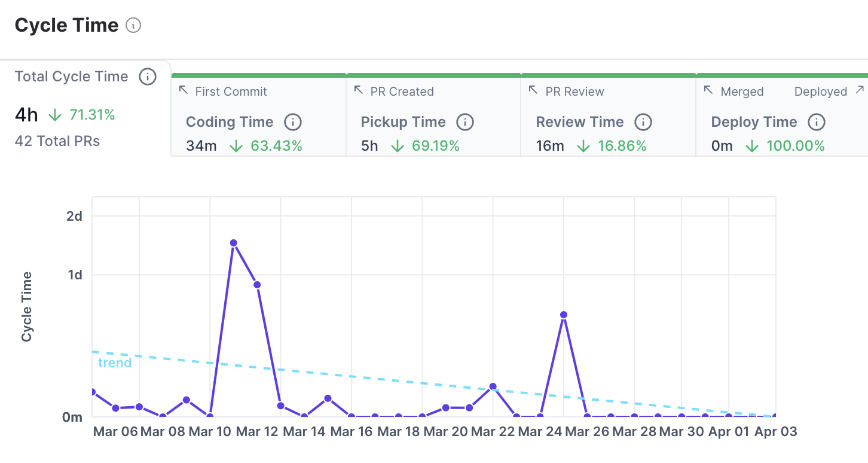Click the data point on the Mar 22 gridline
The width and height of the screenshot is (868, 463).
(x=493, y=387)
